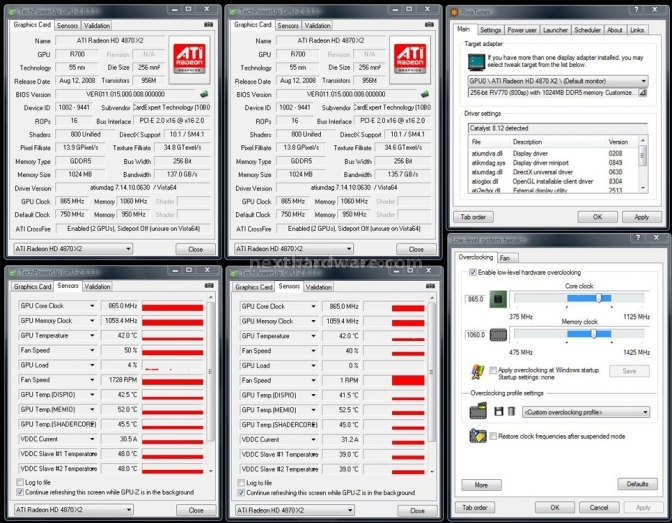
Task: Check Apply overclocking at Windows startup
Action: 493,370
